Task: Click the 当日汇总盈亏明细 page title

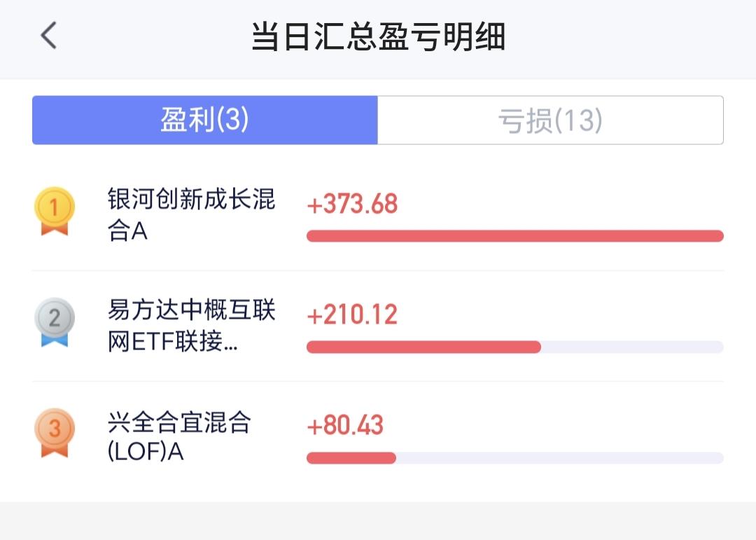Action: tap(379, 36)
